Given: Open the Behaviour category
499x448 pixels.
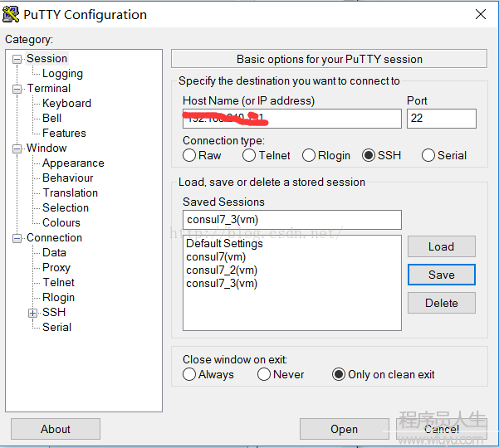Looking at the screenshot, I should click(x=68, y=178).
